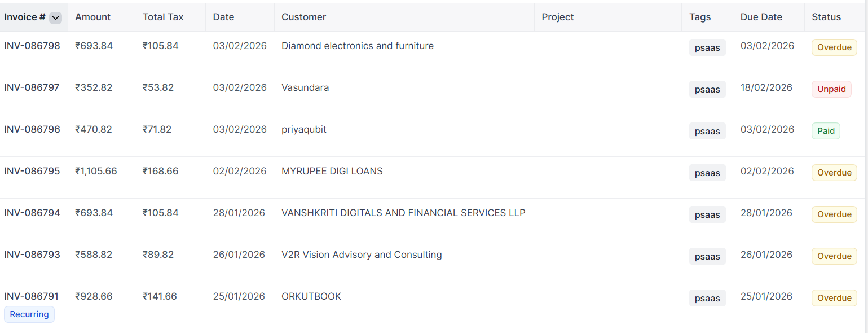Screen dimensions: 868x333
Task: Select customer VANSHKRITI DIGITALS AND FINANCIAL SERVICES LLP
Action: point(403,213)
